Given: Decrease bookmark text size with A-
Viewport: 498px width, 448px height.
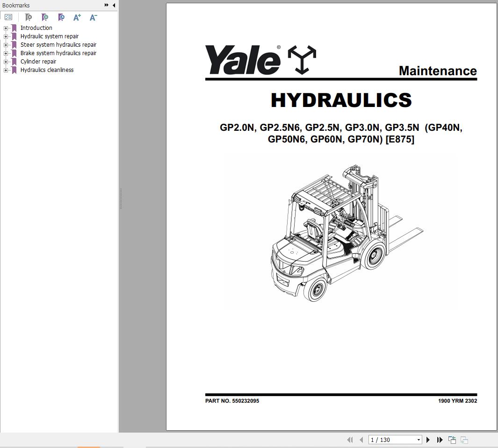Looking at the screenshot, I should coord(93,17).
